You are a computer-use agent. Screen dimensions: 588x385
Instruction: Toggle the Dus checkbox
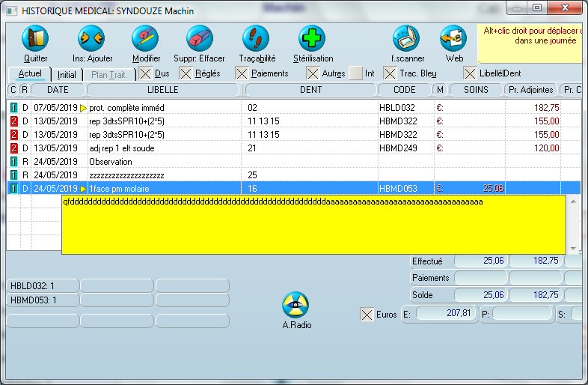pos(145,73)
